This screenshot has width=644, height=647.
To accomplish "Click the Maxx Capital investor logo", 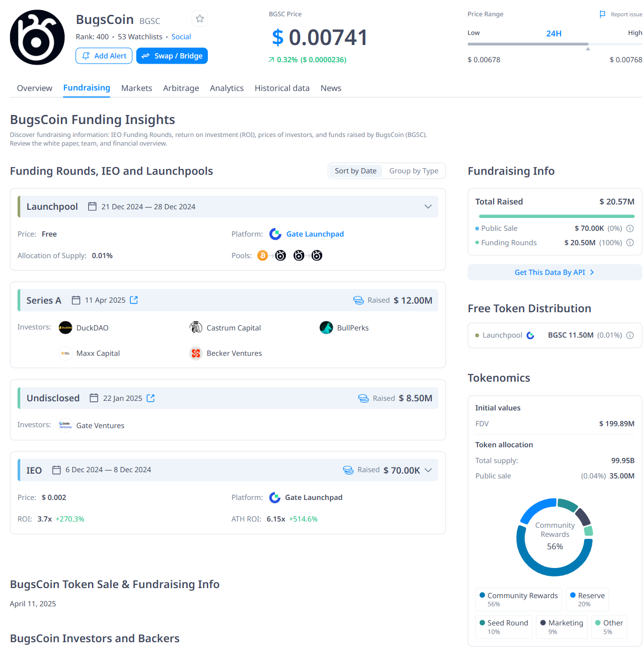I will pyautogui.click(x=66, y=353).
